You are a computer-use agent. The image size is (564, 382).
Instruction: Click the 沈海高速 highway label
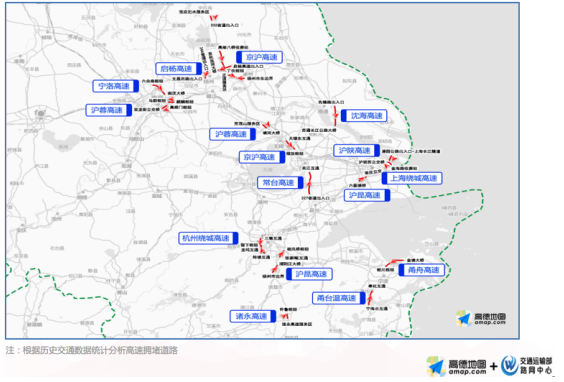click(x=364, y=116)
